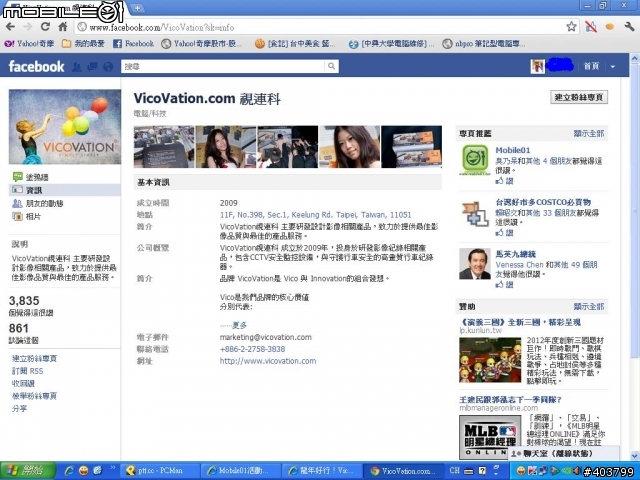Click the orange extension icon in toolbar
The width and height of the screenshot is (640, 480).
(610, 27)
